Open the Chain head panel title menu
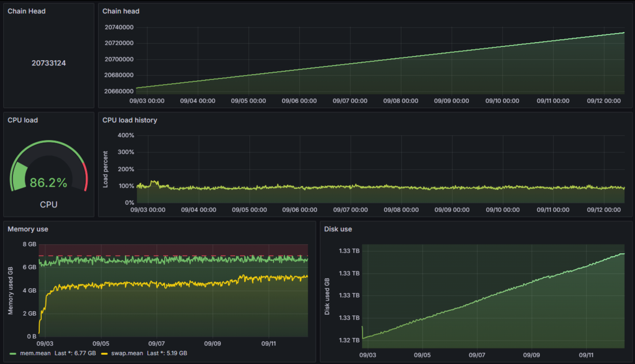 pos(121,11)
